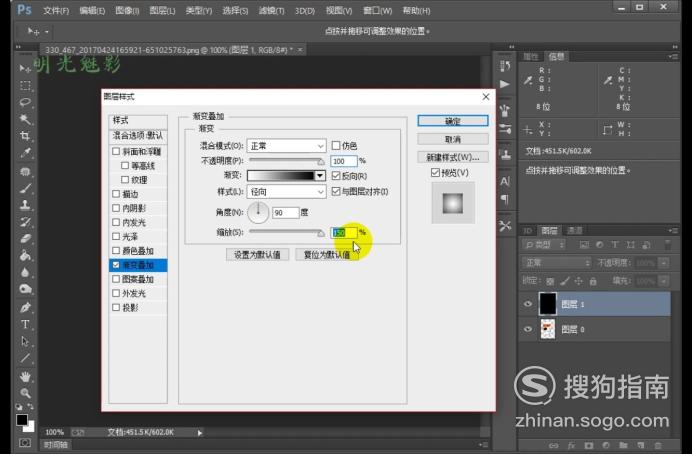Uncheck 与图层对齐 align with layer
Screen dimensions: 692x454
[336, 191]
